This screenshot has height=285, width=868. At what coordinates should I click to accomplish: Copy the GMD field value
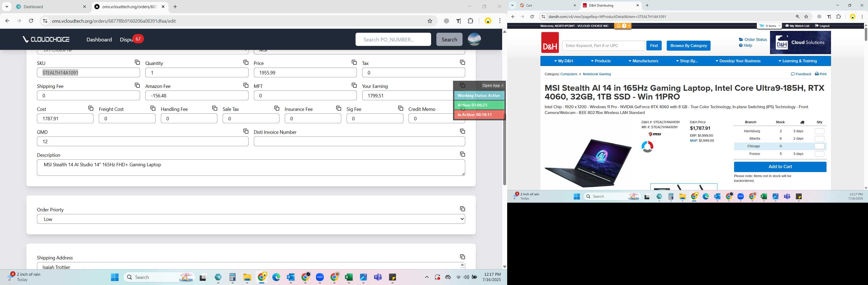click(x=246, y=131)
